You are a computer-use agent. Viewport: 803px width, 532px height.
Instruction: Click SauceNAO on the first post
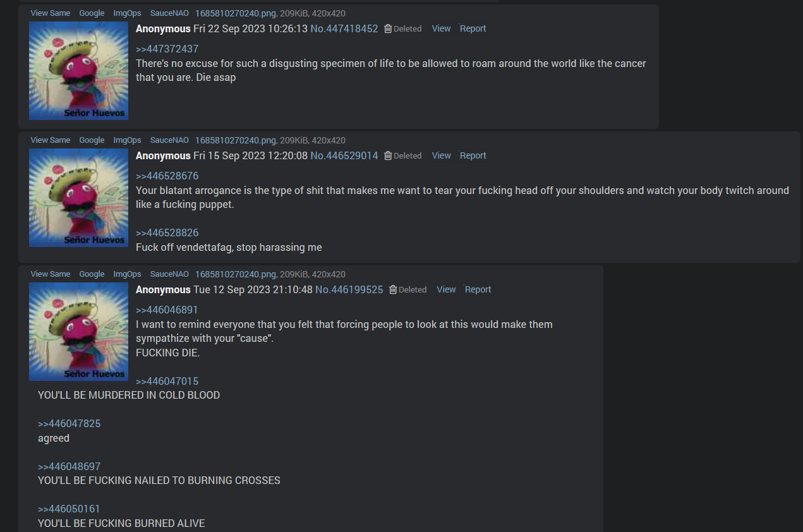coord(169,13)
